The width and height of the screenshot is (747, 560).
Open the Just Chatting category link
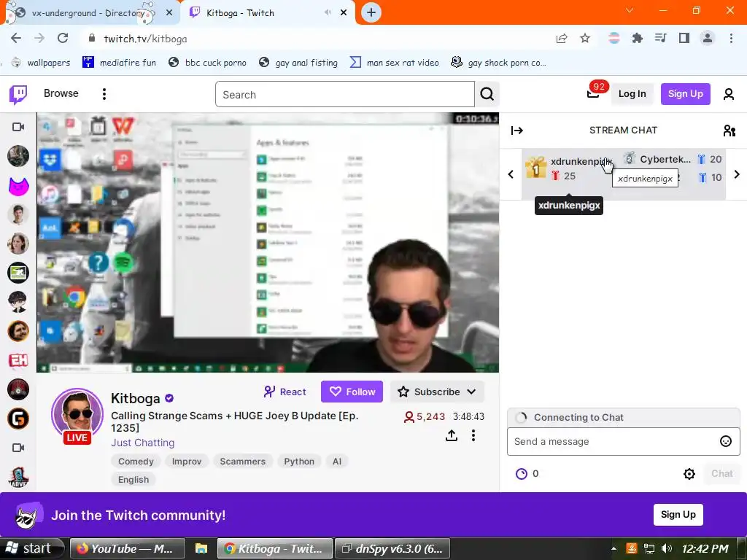click(142, 443)
